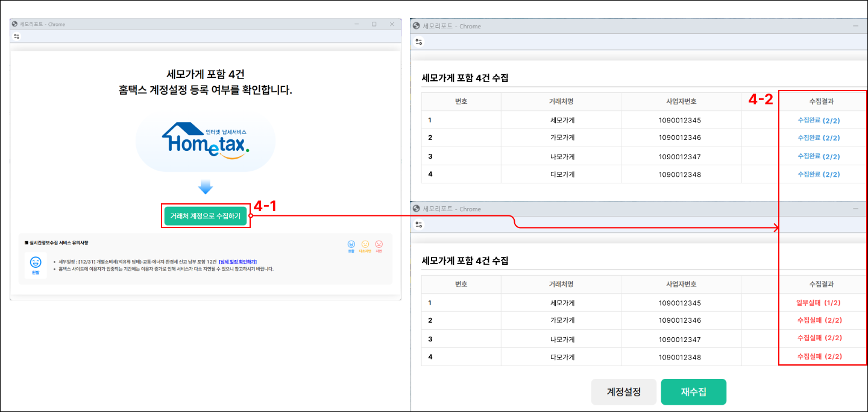The width and height of the screenshot is (868, 412).
Task: Select business number 1090012347 in 수집완료 table
Action: coord(679,156)
